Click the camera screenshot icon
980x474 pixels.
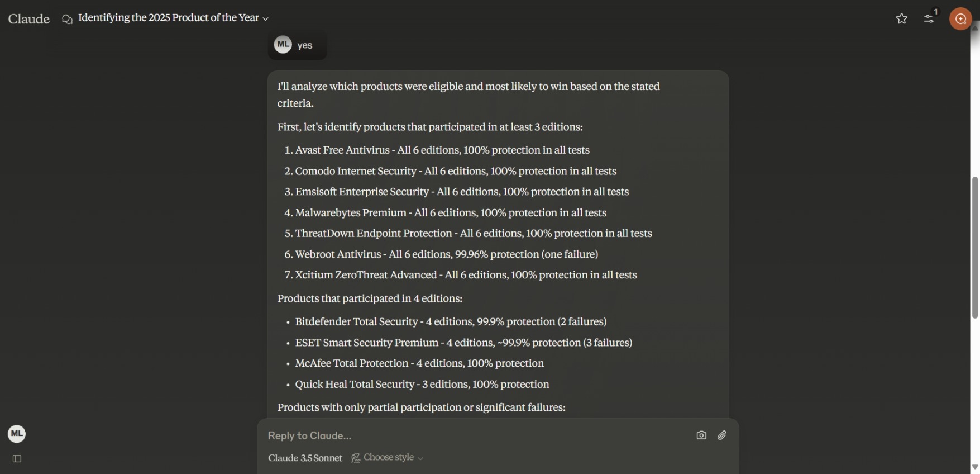701,435
